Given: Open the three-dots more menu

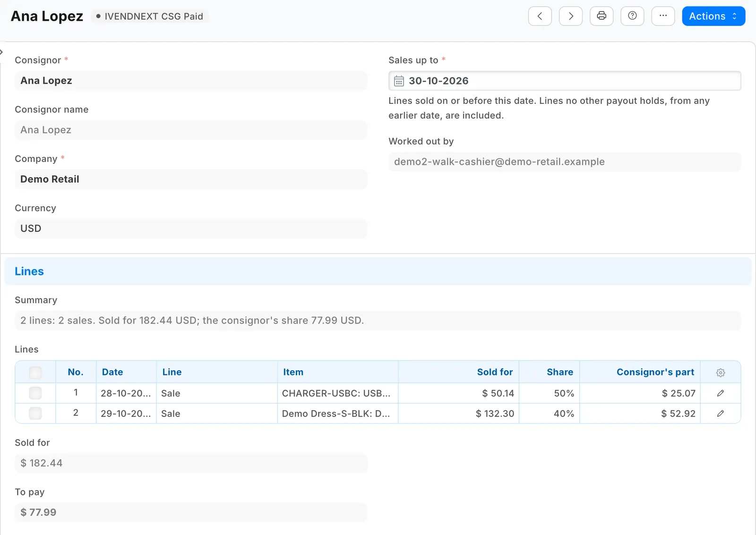Looking at the screenshot, I should pyautogui.click(x=663, y=16).
